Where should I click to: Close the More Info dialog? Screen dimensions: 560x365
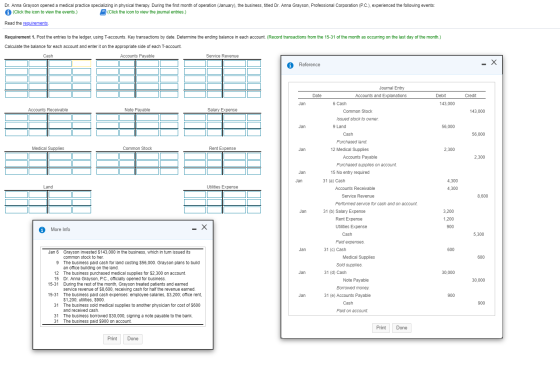[204, 227]
